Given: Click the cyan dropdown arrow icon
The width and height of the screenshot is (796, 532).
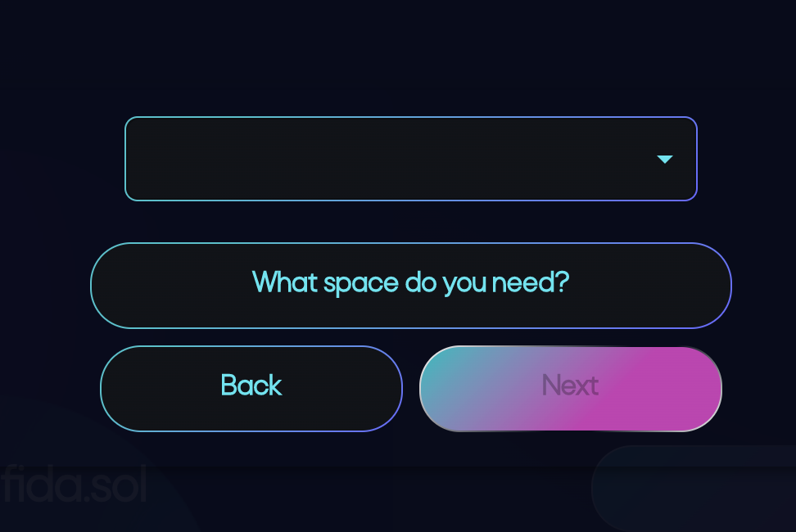Looking at the screenshot, I should (664, 160).
